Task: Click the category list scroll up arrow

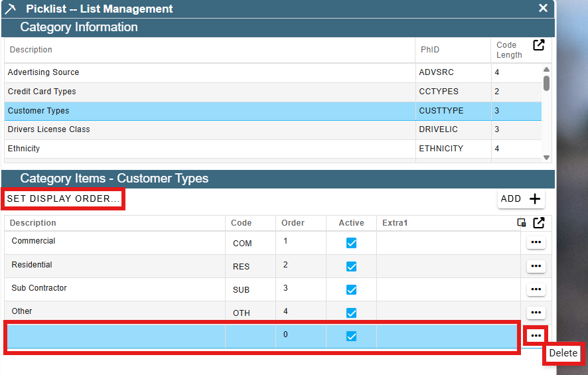Action: point(546,70)
